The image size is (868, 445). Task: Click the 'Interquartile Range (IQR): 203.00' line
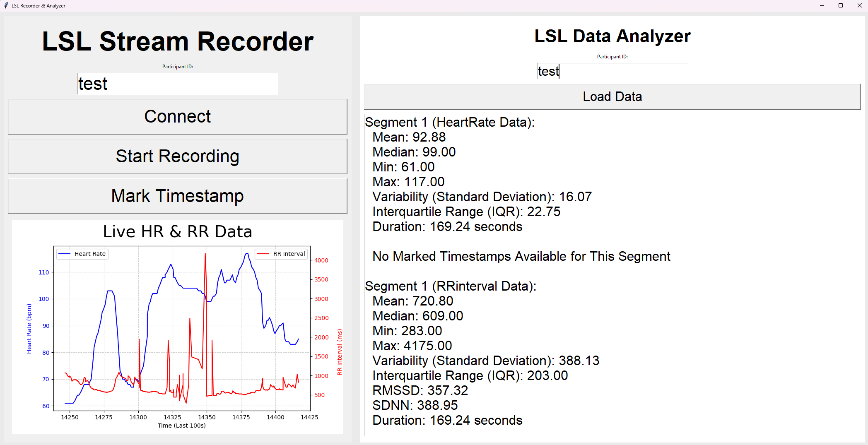pos(470,375)
